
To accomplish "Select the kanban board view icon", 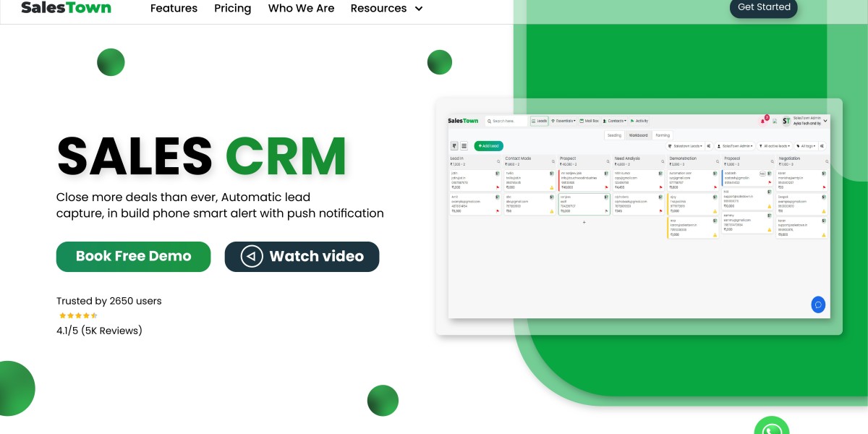I will click(x=454, y=145).
